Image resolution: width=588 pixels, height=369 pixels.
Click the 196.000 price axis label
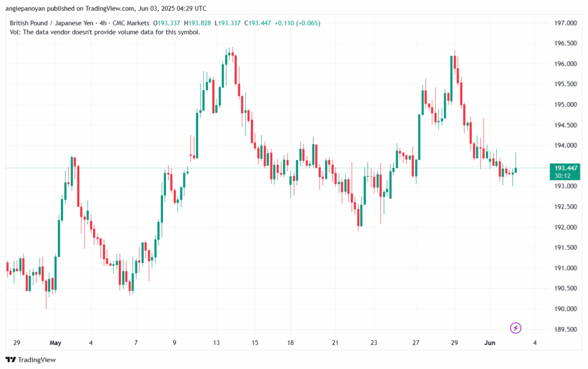566,64
